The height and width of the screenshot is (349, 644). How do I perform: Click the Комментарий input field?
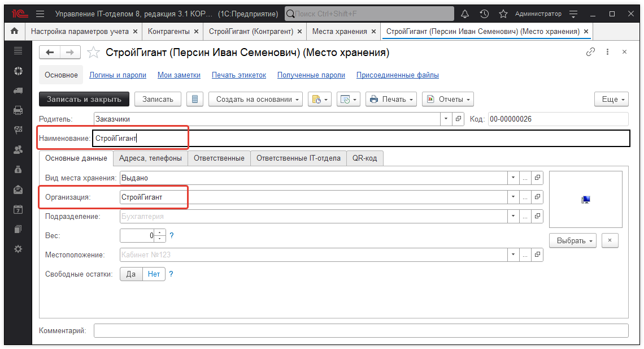point(360,330)
